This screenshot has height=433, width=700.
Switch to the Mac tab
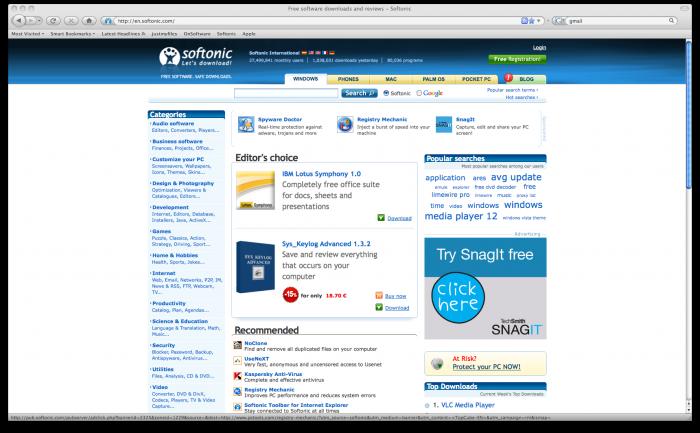pyautogui.click(x=391, y=79)
